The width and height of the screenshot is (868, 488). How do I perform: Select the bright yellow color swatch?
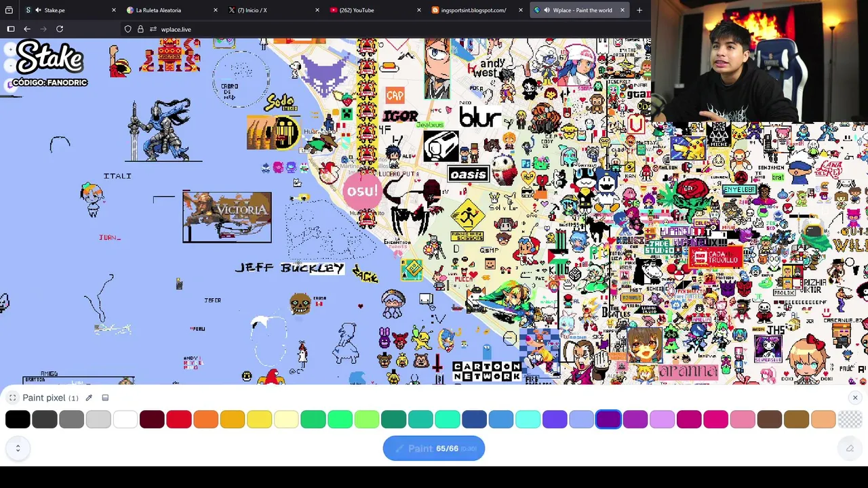[x=259, y=420]
